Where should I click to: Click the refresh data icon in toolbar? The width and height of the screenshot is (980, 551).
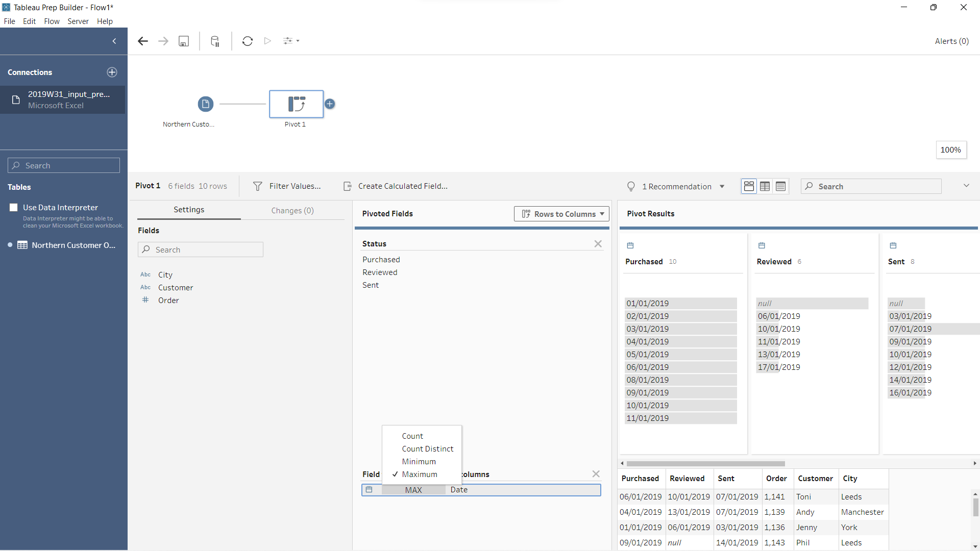[x=248, y=41]
